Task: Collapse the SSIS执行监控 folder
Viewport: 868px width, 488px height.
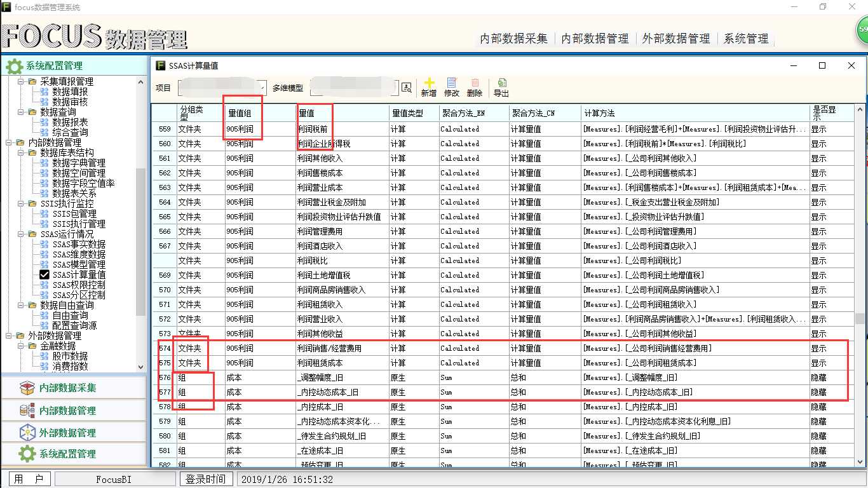Action: click(x=20, y=203)
